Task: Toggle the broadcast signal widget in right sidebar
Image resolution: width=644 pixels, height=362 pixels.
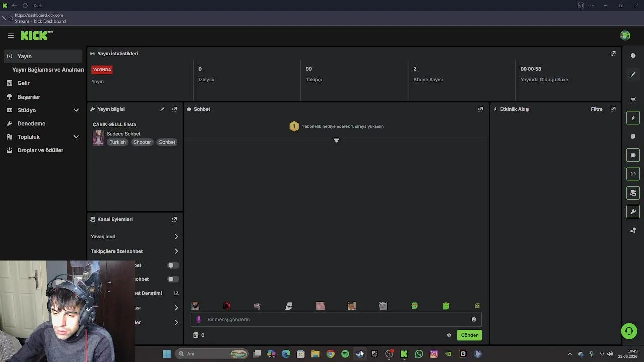Action: [633, 174]
